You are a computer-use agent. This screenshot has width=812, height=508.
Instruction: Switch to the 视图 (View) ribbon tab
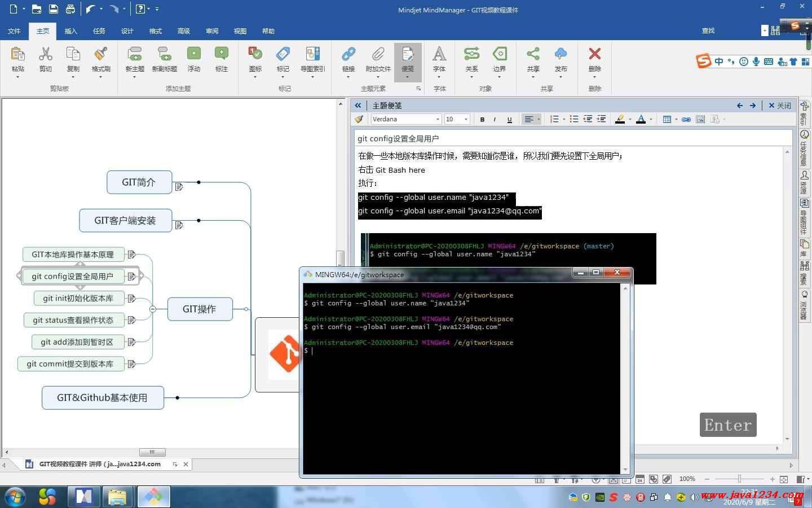(x=240, y=31)
